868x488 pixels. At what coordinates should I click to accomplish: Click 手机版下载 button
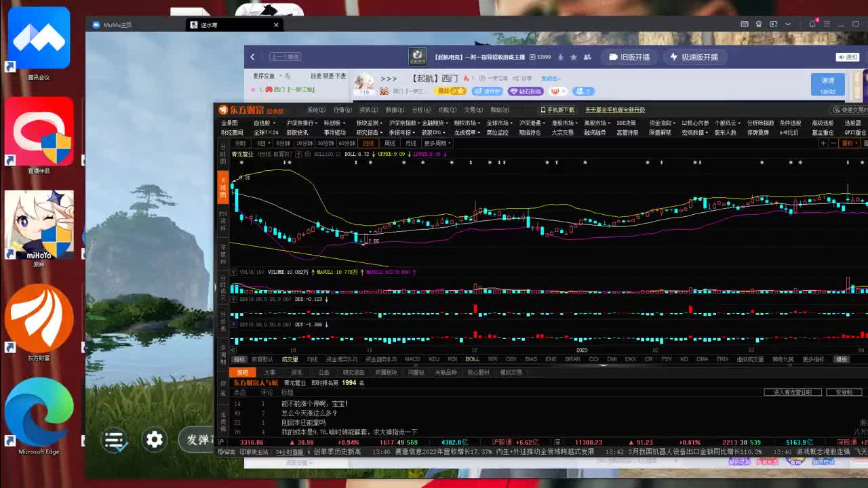557,110
